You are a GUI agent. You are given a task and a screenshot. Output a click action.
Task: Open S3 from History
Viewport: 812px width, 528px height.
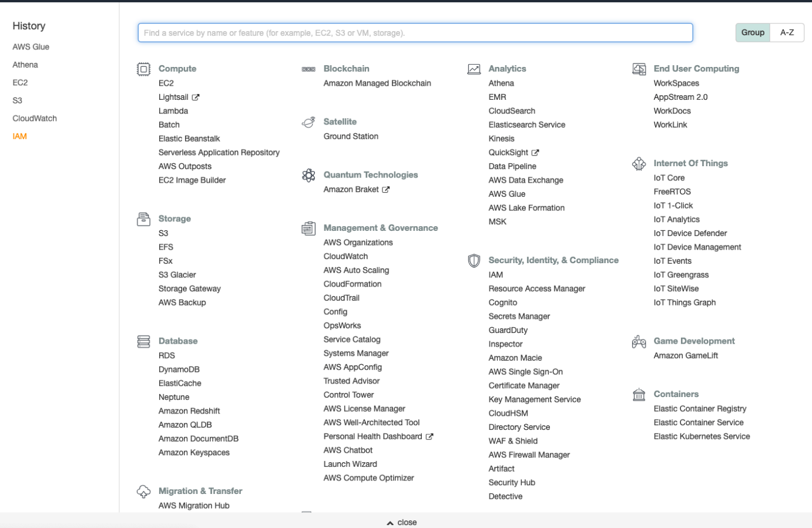click(18, 101)
